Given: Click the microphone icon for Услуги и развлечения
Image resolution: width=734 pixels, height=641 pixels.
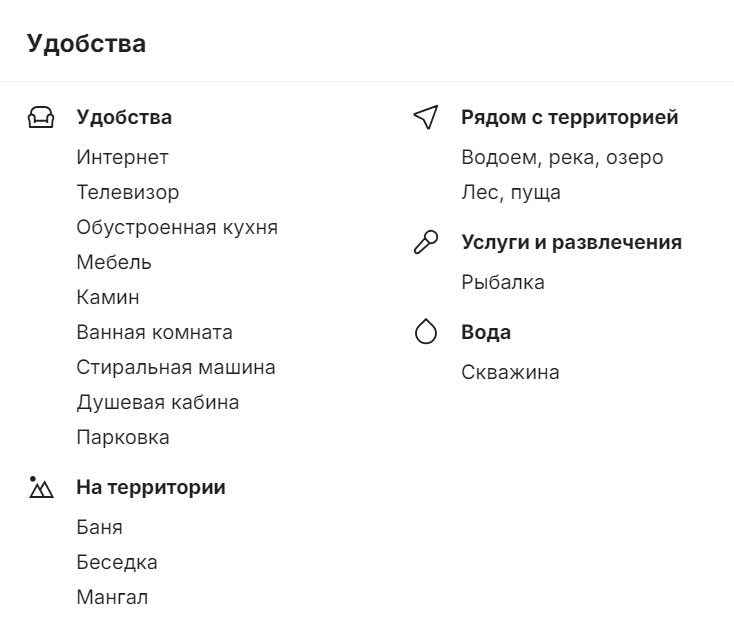Looking at the screenshot, I should [426, 242].
